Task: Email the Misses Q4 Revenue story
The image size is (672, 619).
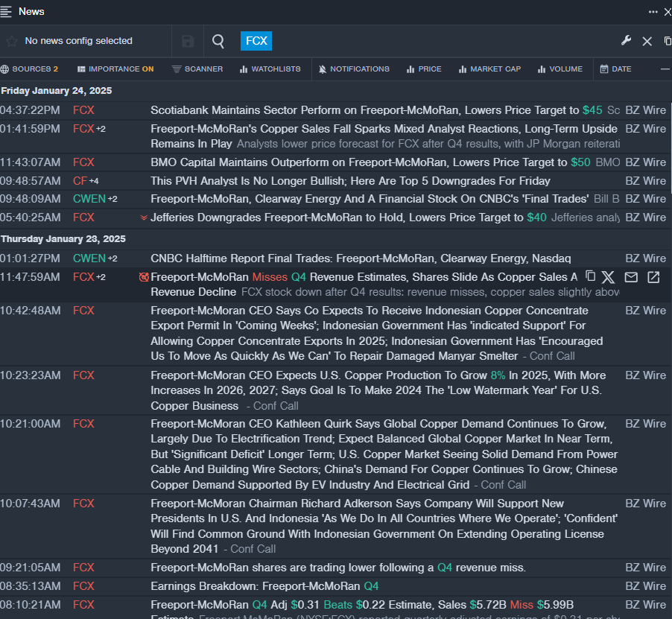Action: tap(631, 277)
